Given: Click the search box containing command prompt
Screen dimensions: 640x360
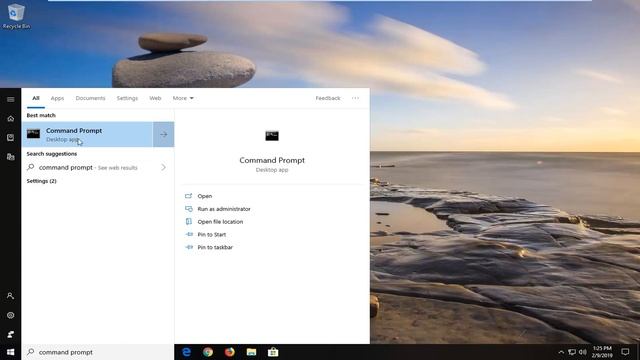Looking at the screenshot, I should pyautogui.click(x=98, y=352).
